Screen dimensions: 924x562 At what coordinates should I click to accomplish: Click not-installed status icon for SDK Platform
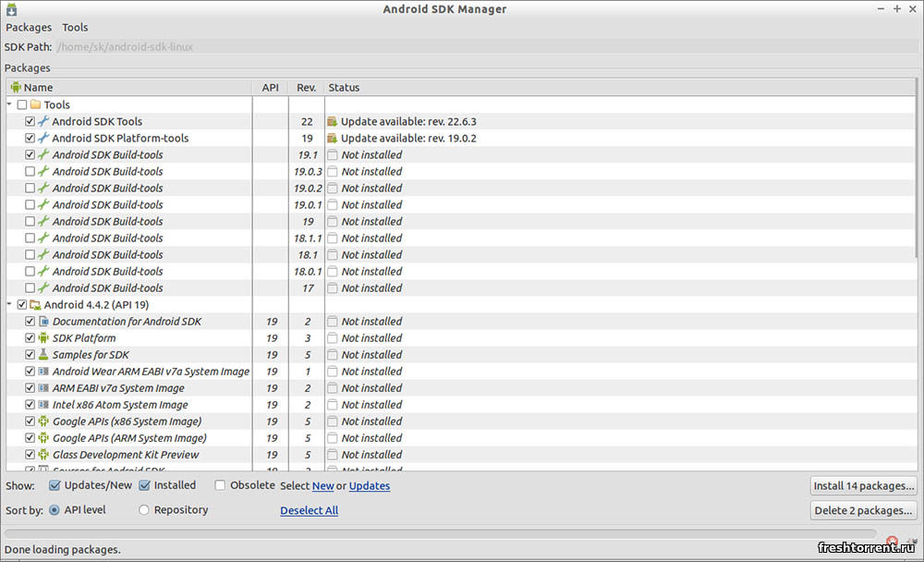(333, 338)
